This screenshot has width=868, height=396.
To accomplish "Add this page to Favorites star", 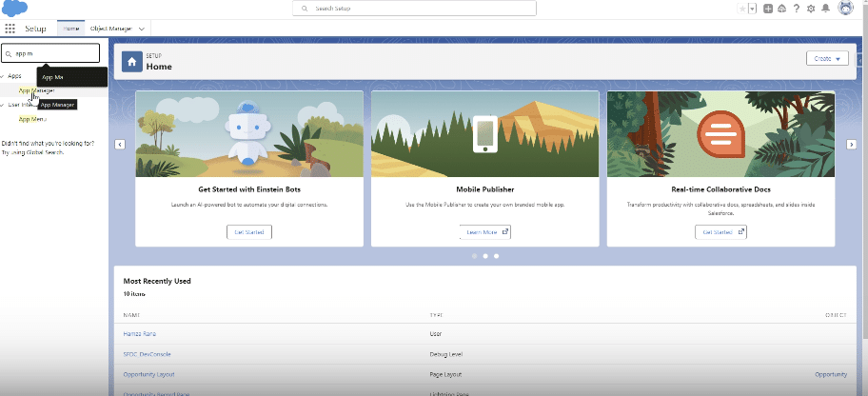I will (x=742, y=9).
